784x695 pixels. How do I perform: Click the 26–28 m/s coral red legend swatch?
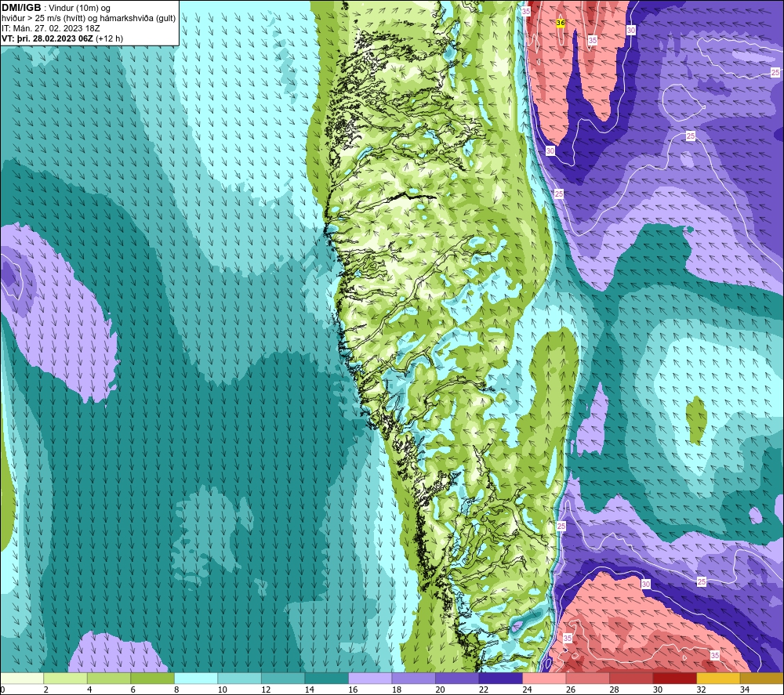pyautogui.click(x=587, y=678)
